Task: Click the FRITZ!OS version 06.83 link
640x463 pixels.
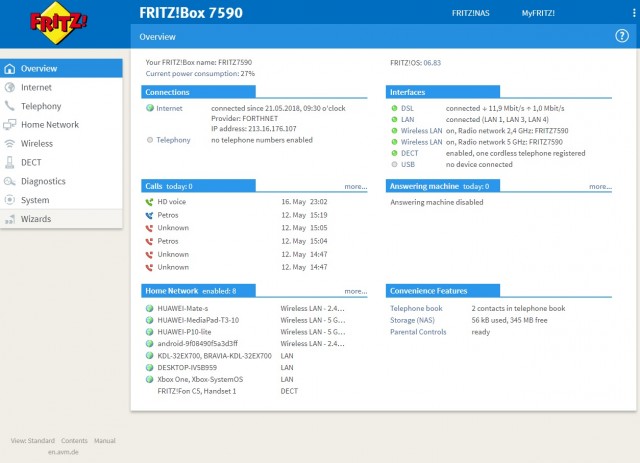Action: 432,63
